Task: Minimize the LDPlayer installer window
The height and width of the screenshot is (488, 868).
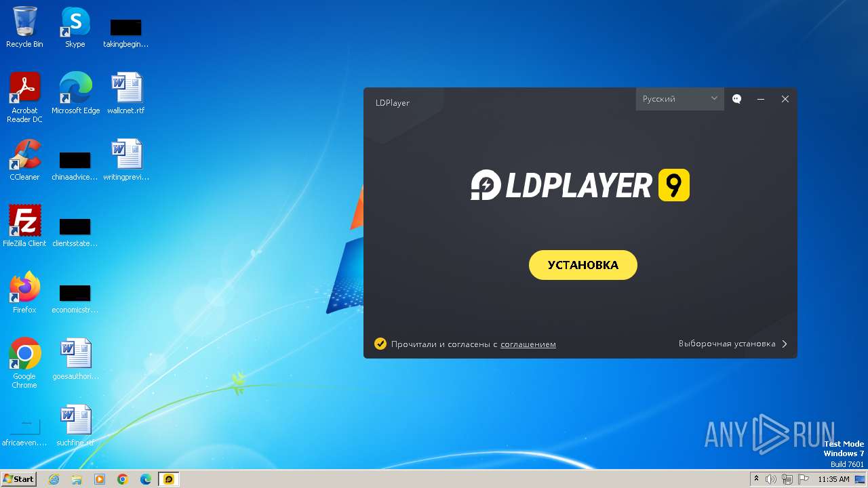Action: coord(761,99)
